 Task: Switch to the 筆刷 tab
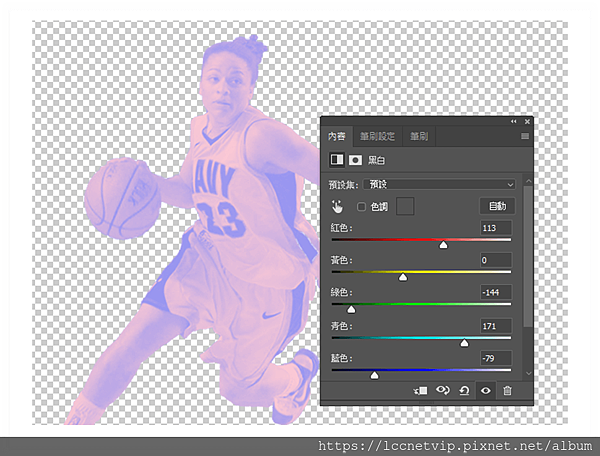pyautogui.click(x=419, y=136)
